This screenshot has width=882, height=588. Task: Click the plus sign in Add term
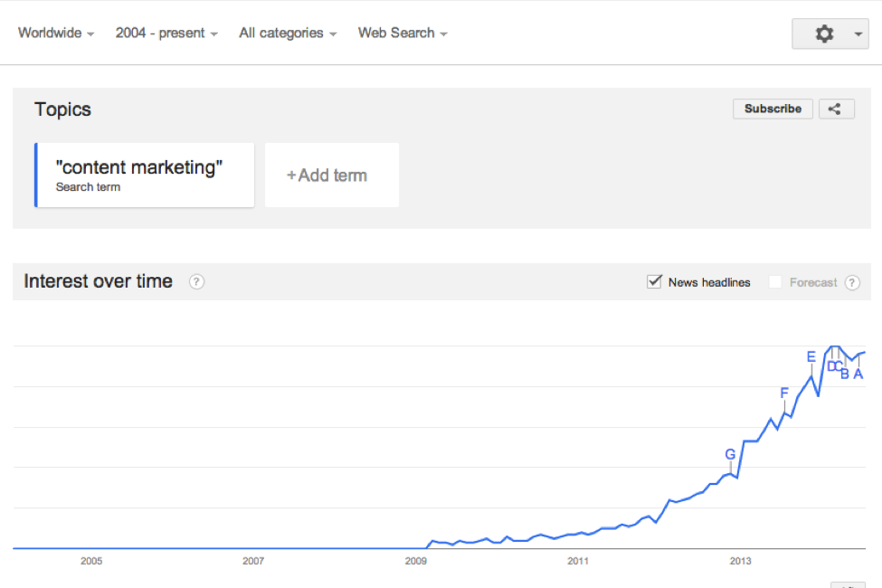(x=291, y=175)
